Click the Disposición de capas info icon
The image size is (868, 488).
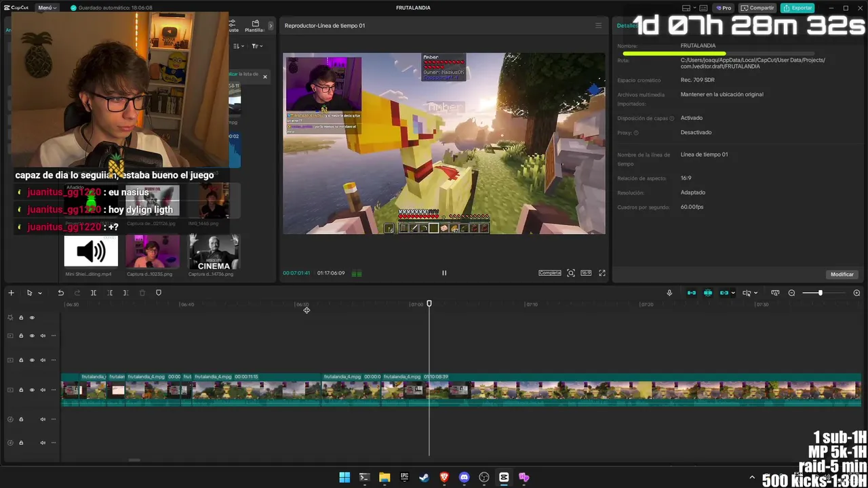tap(672, 119)
